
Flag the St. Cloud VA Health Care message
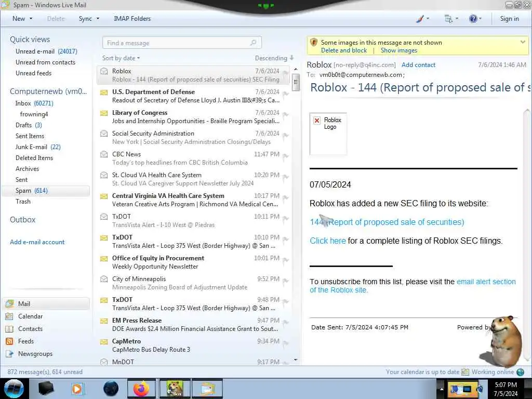click(286, 177)
